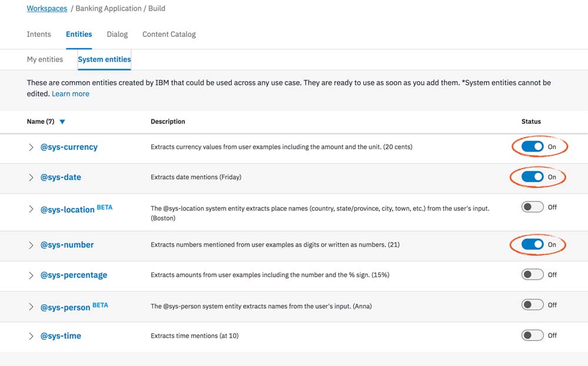The image size is (588, 366).
Task: Open the Intents tab
Action: [39, 34]
